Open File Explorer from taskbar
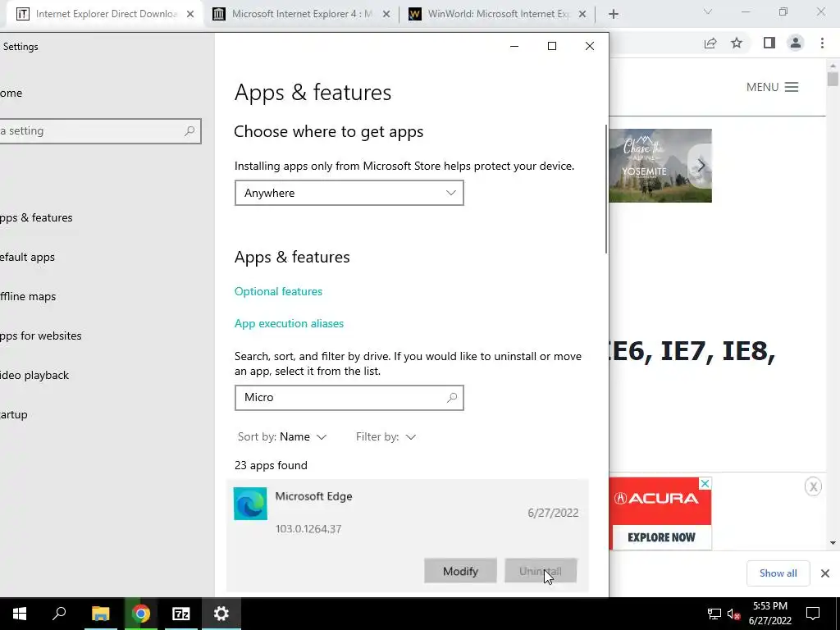840x630 pixels. click(100, 614)
